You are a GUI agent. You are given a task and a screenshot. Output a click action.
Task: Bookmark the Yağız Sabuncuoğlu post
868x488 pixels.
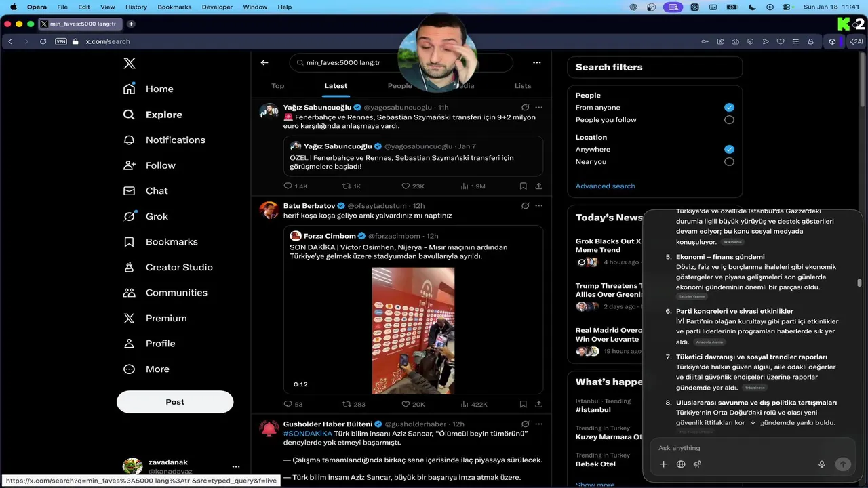tap(523, 186)
